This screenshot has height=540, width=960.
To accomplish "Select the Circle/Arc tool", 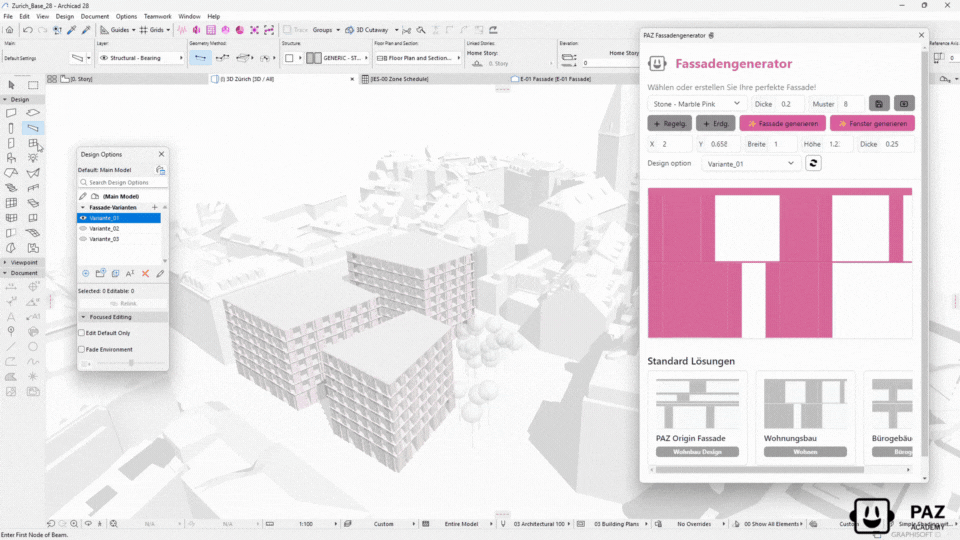I will pos(33,347).
